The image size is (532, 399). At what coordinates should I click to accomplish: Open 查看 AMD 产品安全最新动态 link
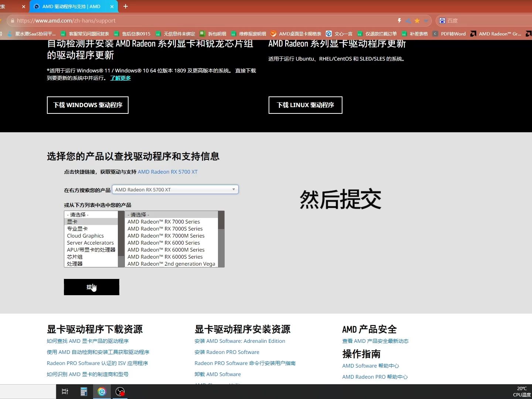tap(375, 341)
